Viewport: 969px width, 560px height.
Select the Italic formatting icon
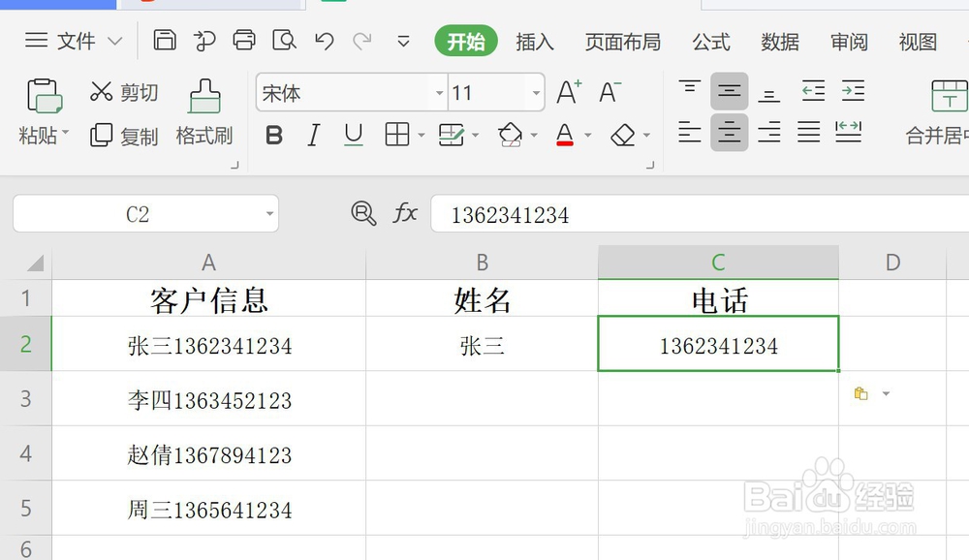tap(313, 136)
